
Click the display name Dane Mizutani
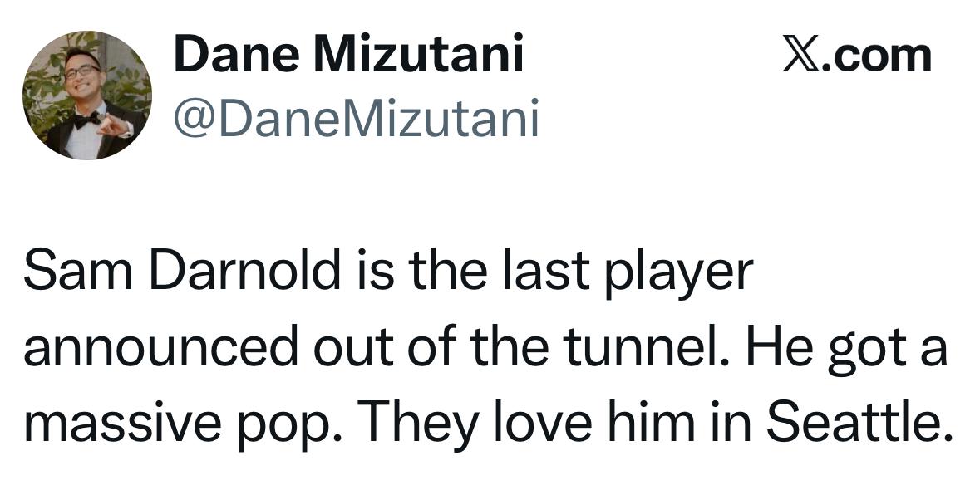[348, 56]
